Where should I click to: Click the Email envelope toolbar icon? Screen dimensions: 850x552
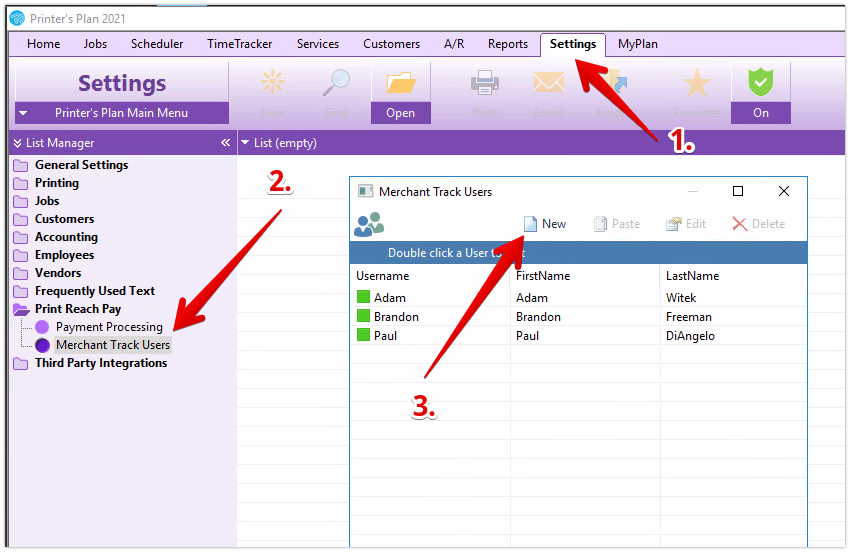point(549,82)
